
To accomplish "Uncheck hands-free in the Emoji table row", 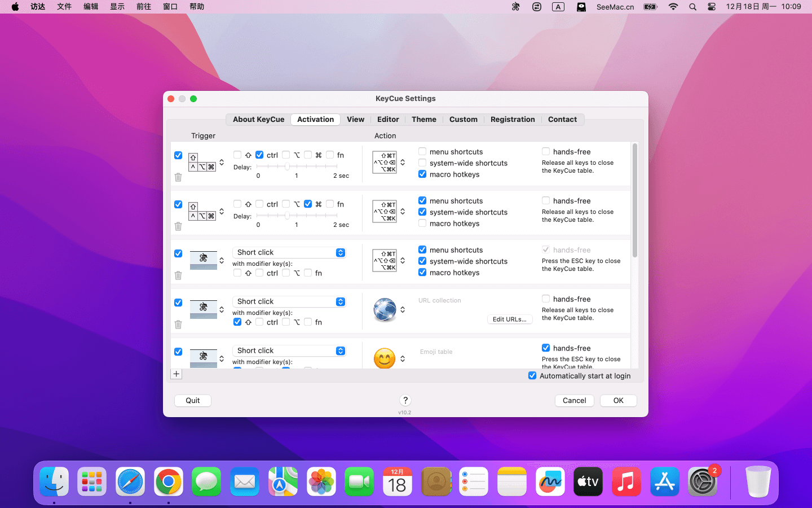I will [546, 348].
